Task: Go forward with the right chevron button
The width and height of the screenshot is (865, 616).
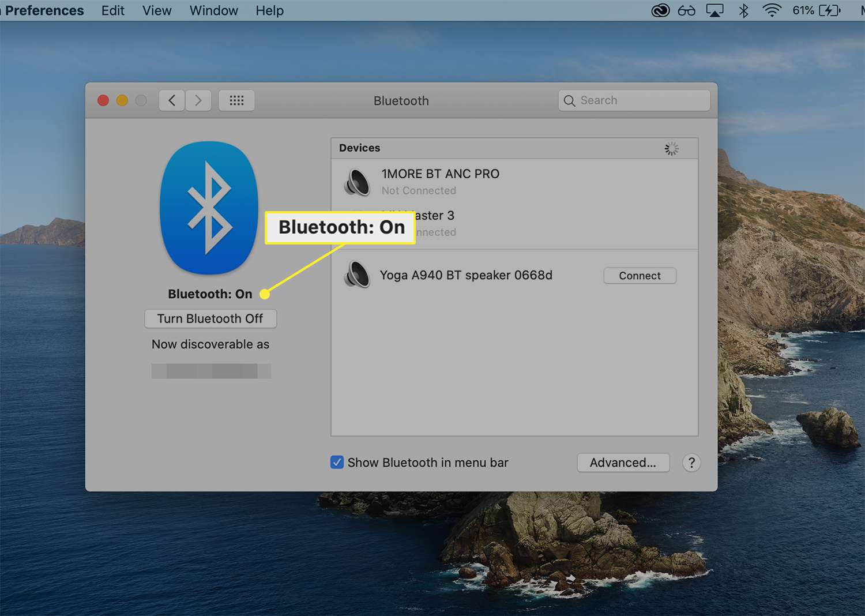Action: click(198, 100)
